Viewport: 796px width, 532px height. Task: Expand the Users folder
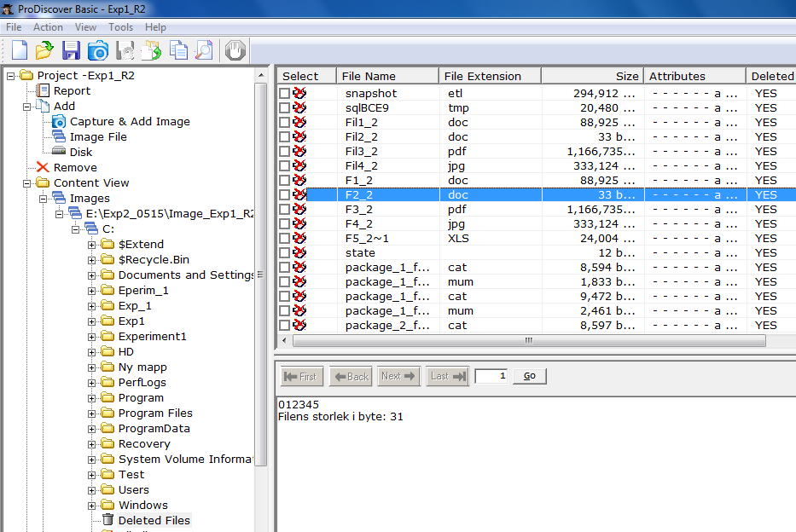point(92,490)
